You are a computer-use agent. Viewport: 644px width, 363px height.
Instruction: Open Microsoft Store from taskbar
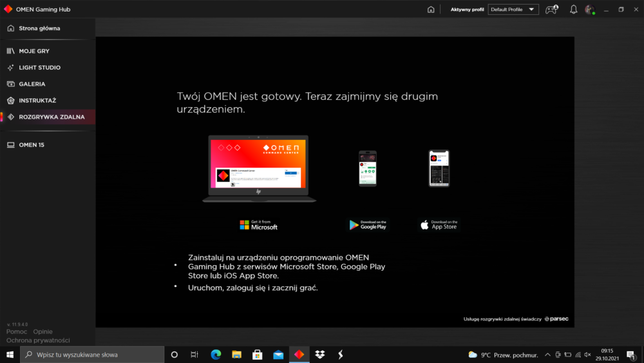[258, 355]
